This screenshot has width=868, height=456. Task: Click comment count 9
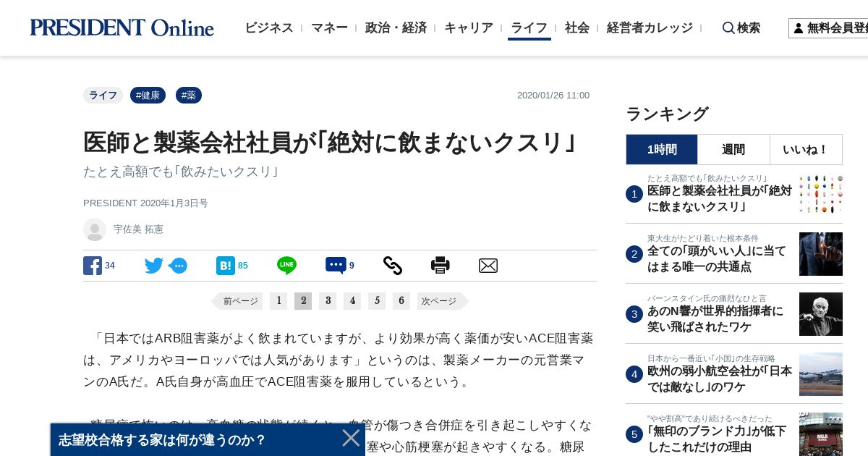[x=352, y=266]
